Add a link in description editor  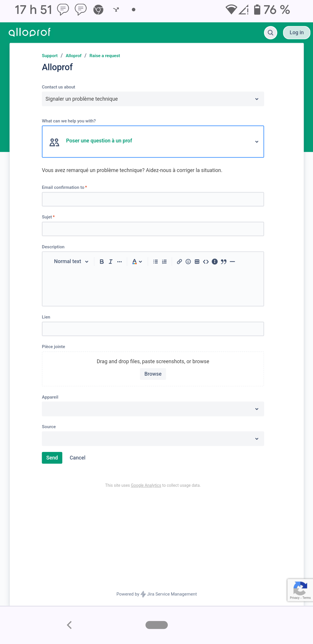179,262
